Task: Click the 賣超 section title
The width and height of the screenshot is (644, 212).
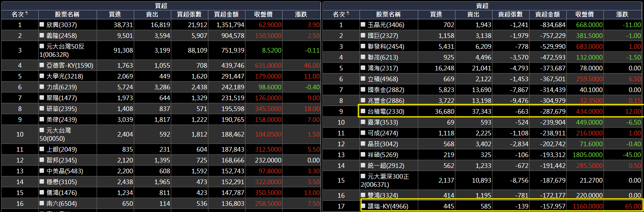Action: [482, 5]
